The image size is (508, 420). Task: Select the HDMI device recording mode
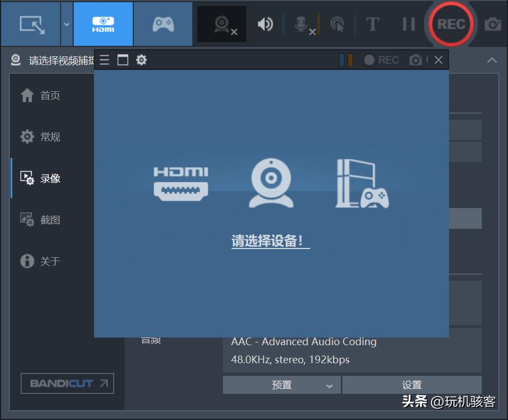tap(103, 23)
